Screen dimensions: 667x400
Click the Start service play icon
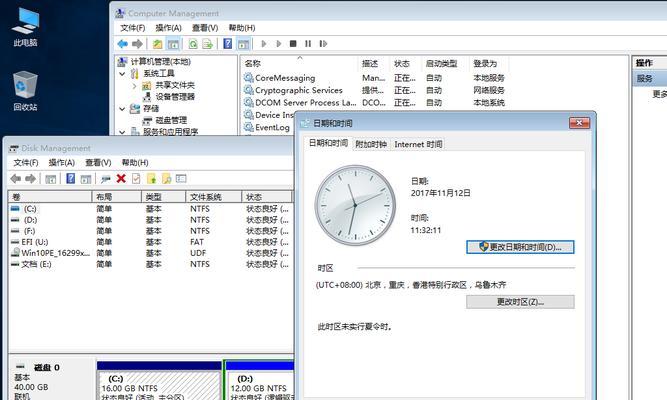264,43
